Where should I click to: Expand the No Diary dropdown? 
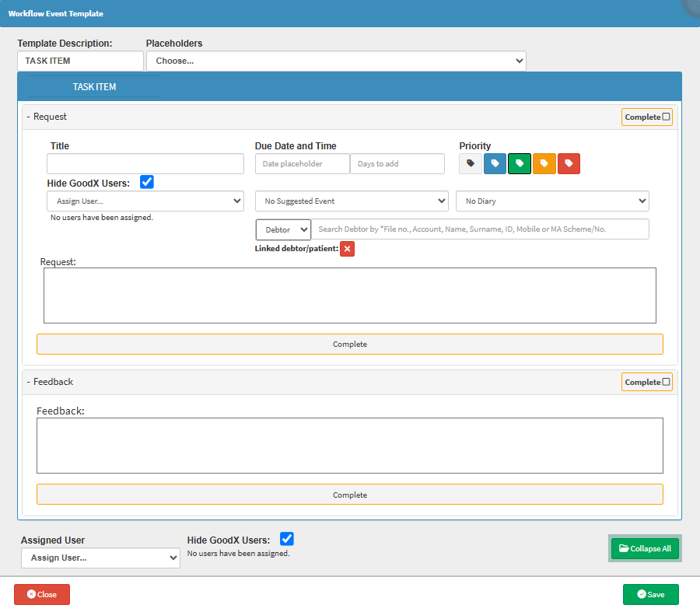pos(552,201)
